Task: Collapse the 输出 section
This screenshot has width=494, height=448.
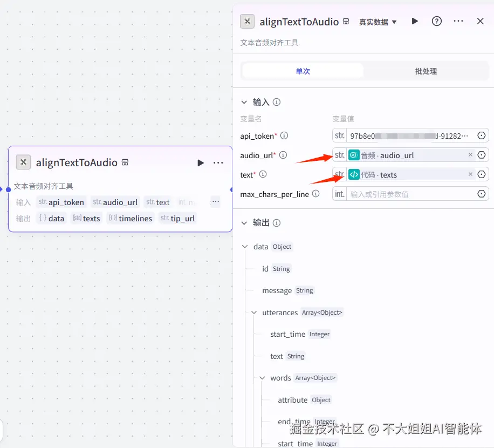Action: [x=244, y=223]
